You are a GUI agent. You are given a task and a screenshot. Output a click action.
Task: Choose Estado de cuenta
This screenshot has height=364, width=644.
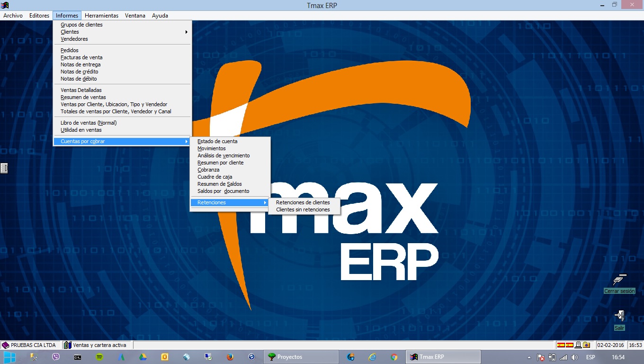pos(230,141)
